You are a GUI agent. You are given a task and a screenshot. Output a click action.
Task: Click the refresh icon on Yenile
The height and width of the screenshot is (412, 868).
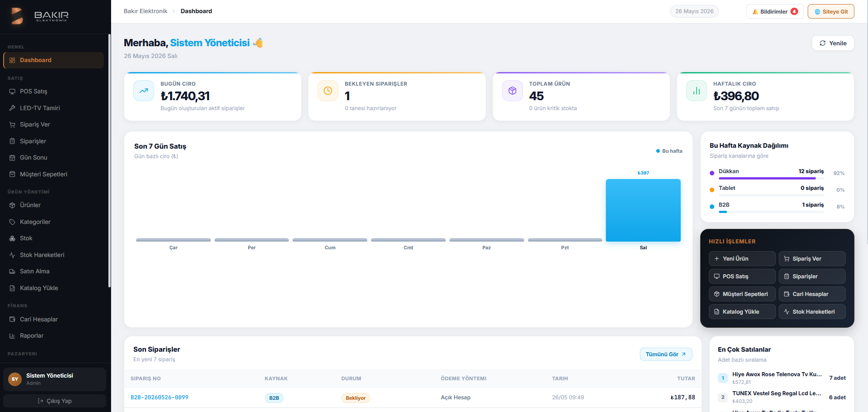823,44
